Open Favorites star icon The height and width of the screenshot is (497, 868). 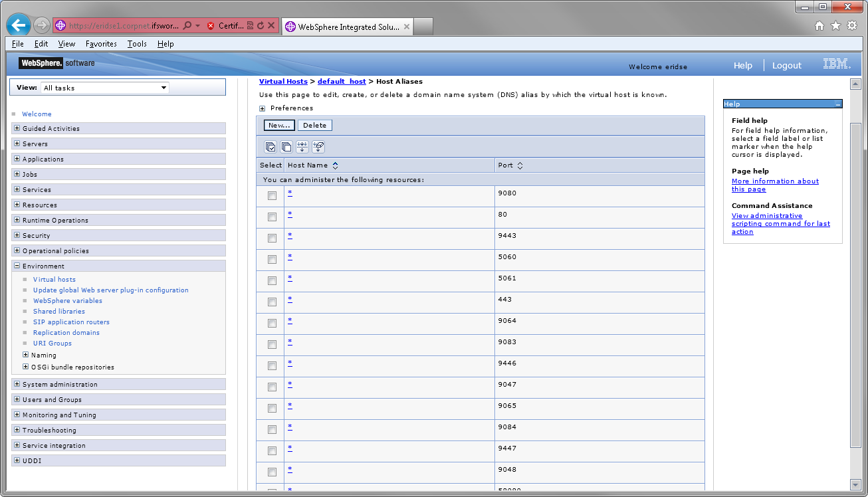pyautogui.click(x=835, y=26)
